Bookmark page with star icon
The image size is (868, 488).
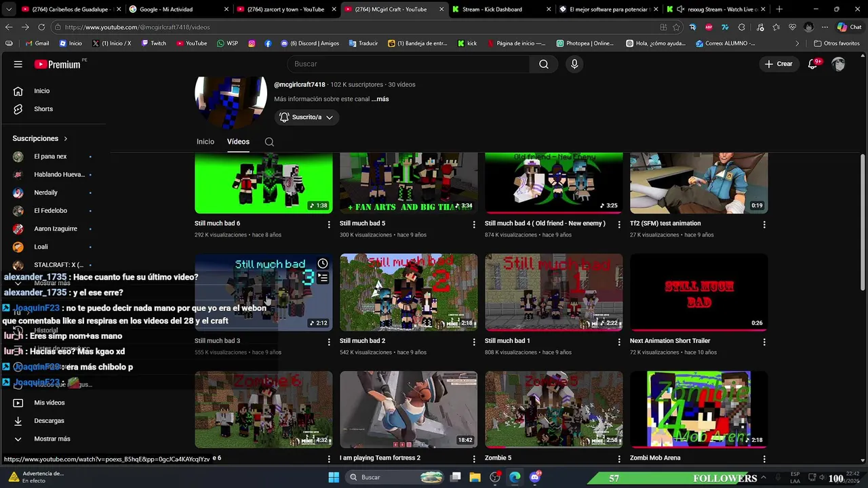pyautogui.click(x=676, y=27)
